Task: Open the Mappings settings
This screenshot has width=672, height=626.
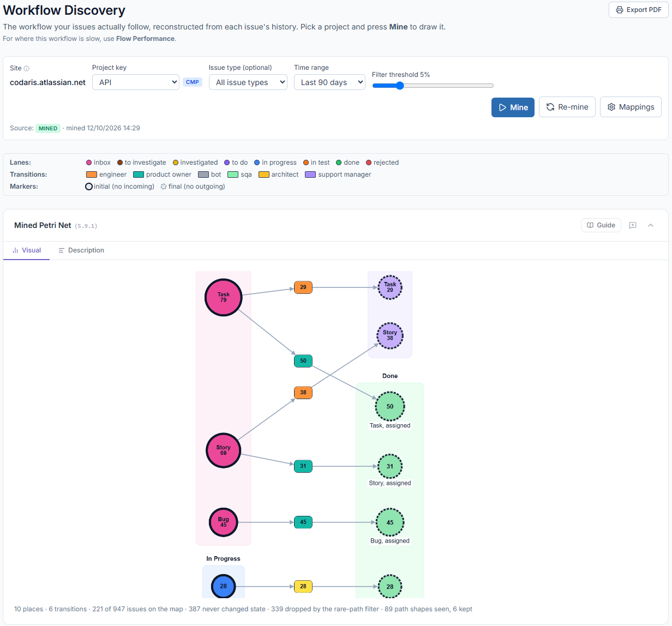Action: (x=631, y=107)
